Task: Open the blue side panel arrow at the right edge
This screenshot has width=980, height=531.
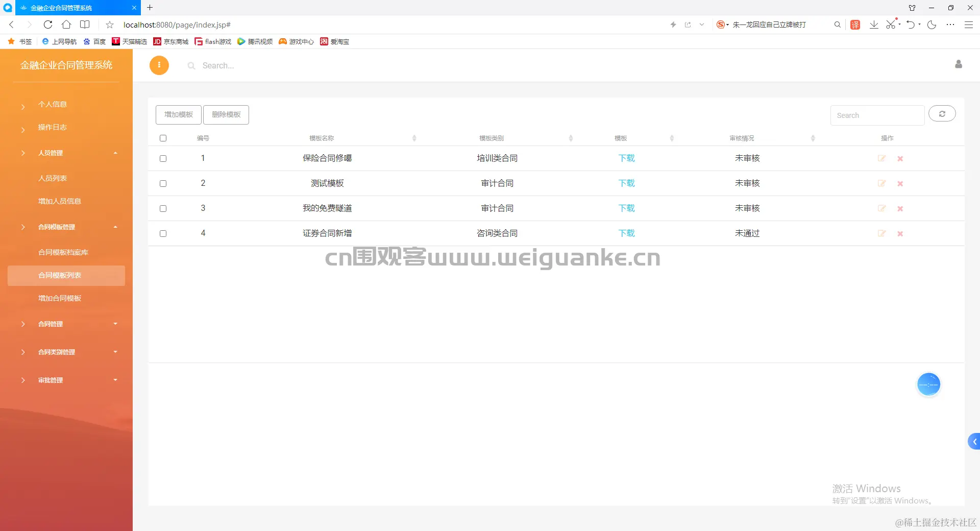Action: coord(974,442)
